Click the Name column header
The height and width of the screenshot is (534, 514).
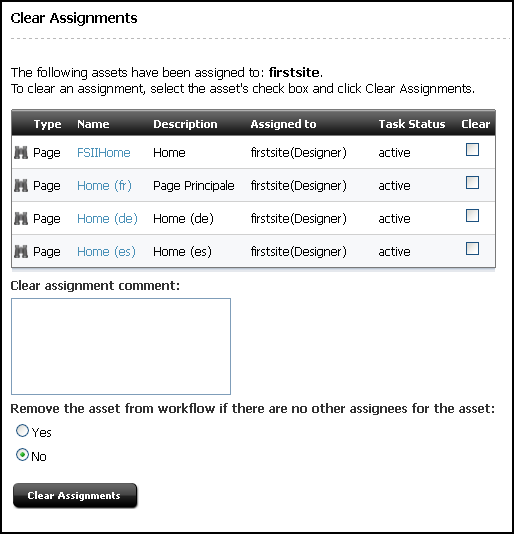click(x=93, y=124)
